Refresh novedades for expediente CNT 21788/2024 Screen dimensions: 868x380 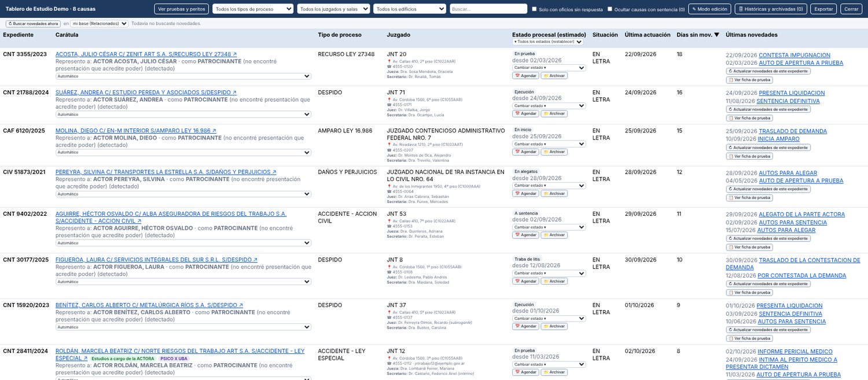click(768, 109)
